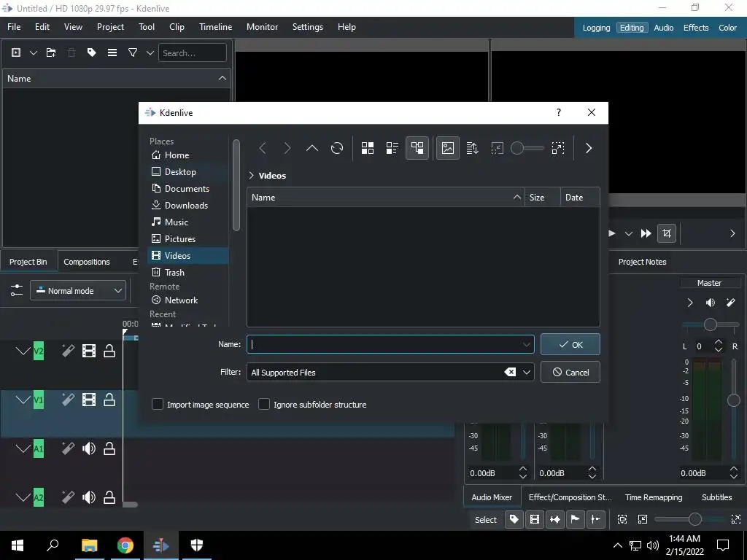Switch to the Compositions tab
The height and width of the screenshot is (560, 747).
[x=87, y=262]
